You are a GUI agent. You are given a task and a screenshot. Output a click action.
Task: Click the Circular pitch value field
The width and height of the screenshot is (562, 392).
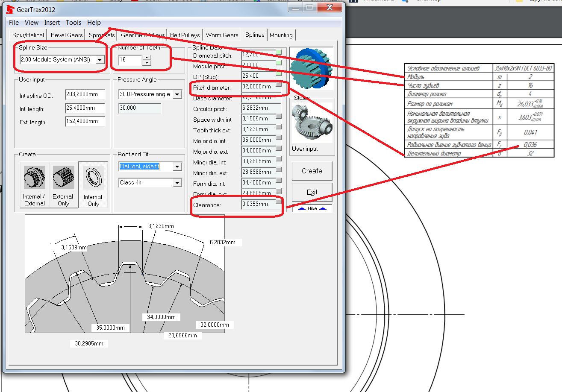coord(261,108)
